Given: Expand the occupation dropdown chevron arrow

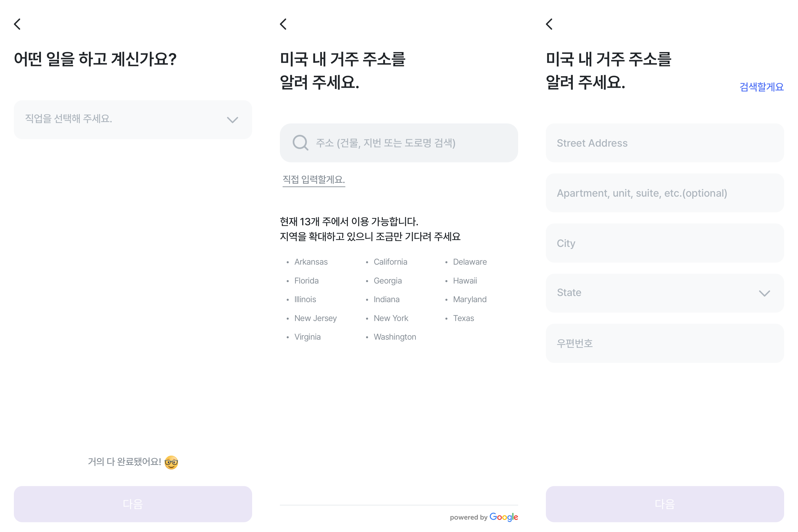Looking at the screenshot, I should (232, 120).
